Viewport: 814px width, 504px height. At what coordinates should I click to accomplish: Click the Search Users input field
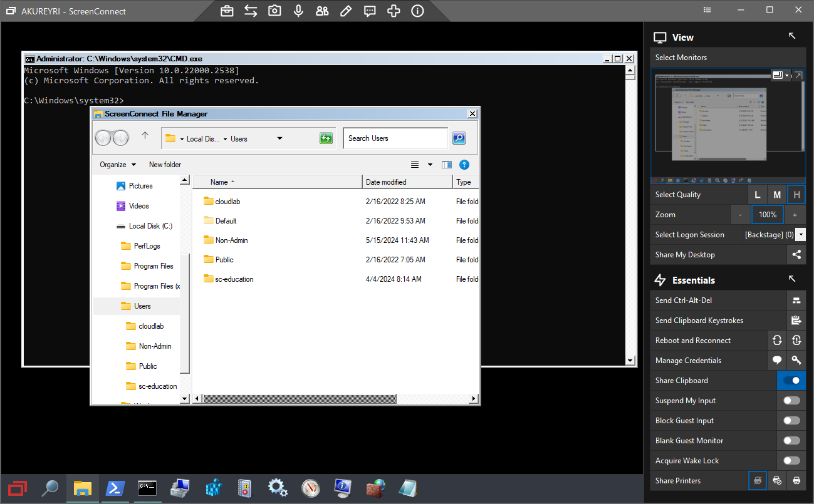395,138
